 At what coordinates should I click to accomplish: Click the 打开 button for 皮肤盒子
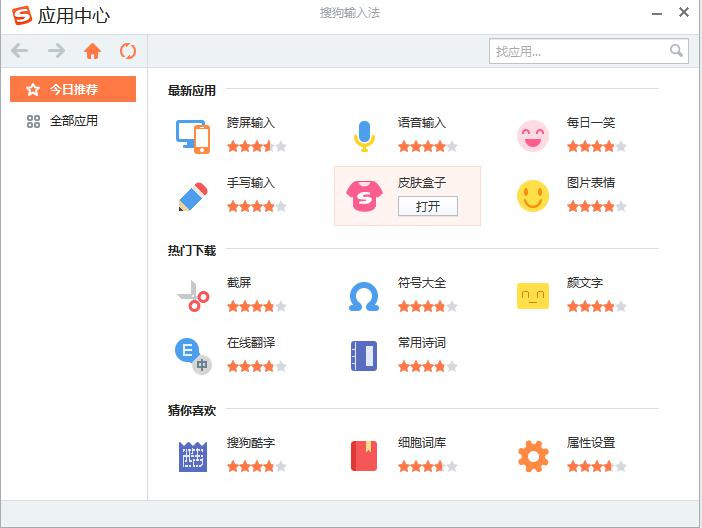point(428,206)
